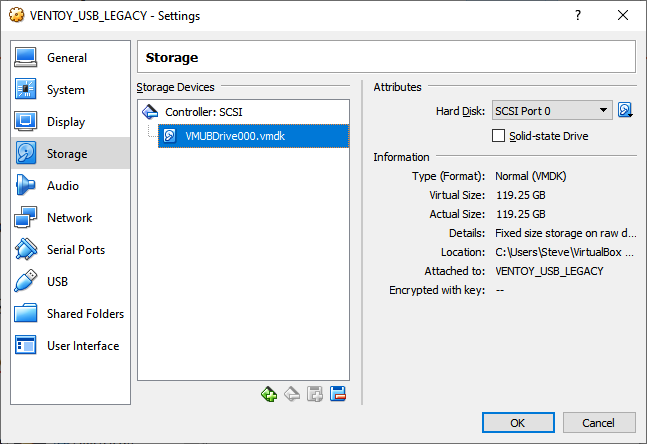Screen dimensions: 647x444
Task: Enable the Solid-state Drive checkbox
Action: 498,136
